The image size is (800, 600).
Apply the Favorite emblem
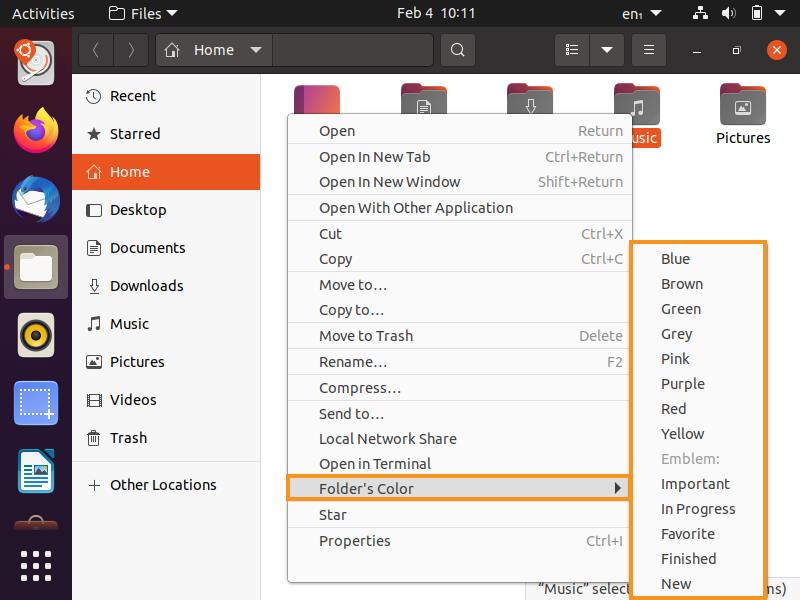coord(688,534)
